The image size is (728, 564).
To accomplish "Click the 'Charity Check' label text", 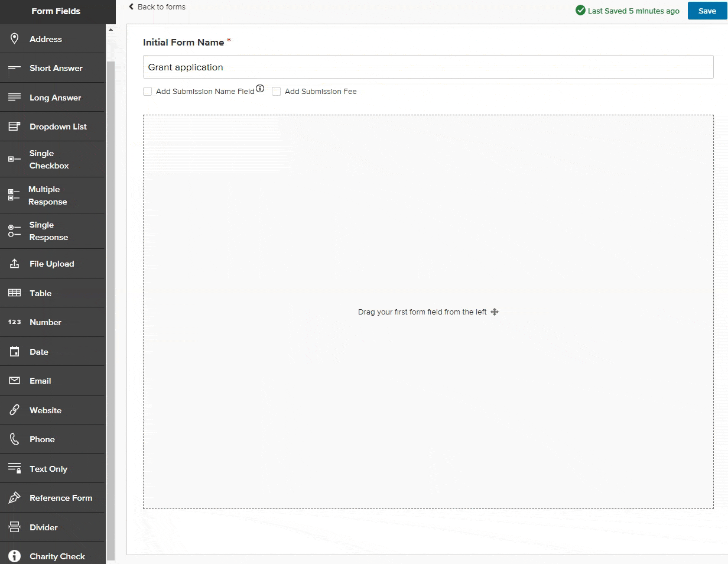I will click(x=57, y=556).
